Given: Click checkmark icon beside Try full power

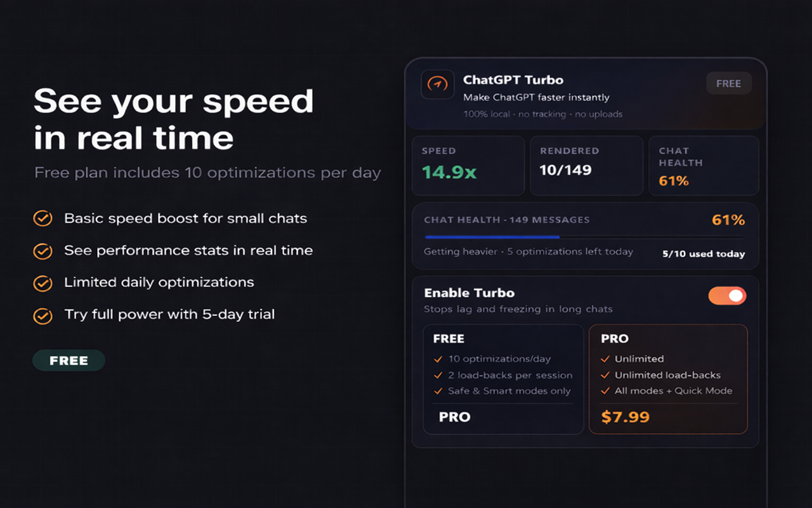Looking at the screenshot, I should click(x=43, y=316).
